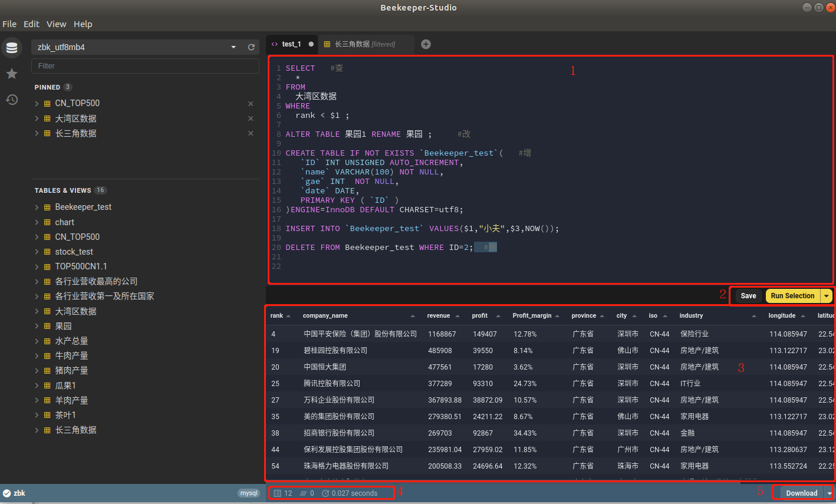Click table icon of chart
836x504 pixels.
click(47, 222)
